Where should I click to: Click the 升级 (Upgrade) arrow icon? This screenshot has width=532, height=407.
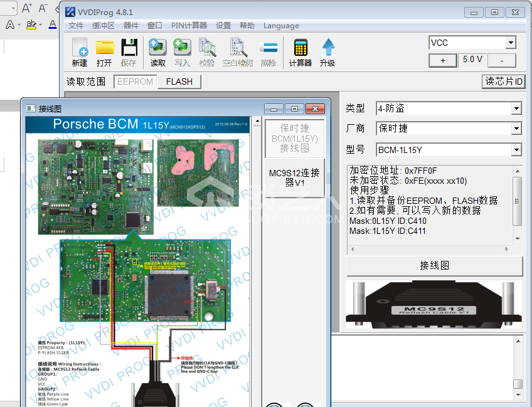(x=327, y=53)
